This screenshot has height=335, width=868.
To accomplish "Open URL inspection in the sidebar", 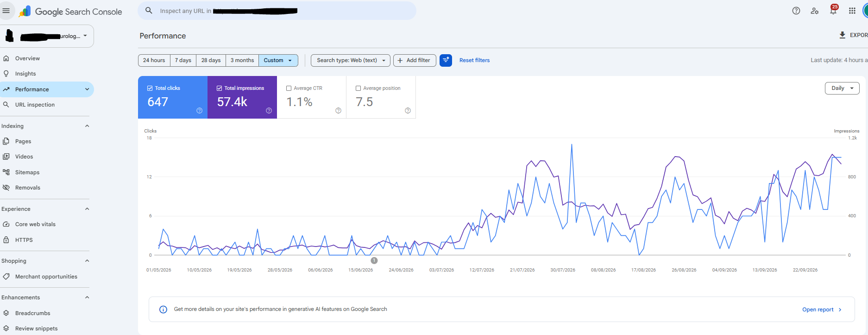I will (x=46, y=105).
